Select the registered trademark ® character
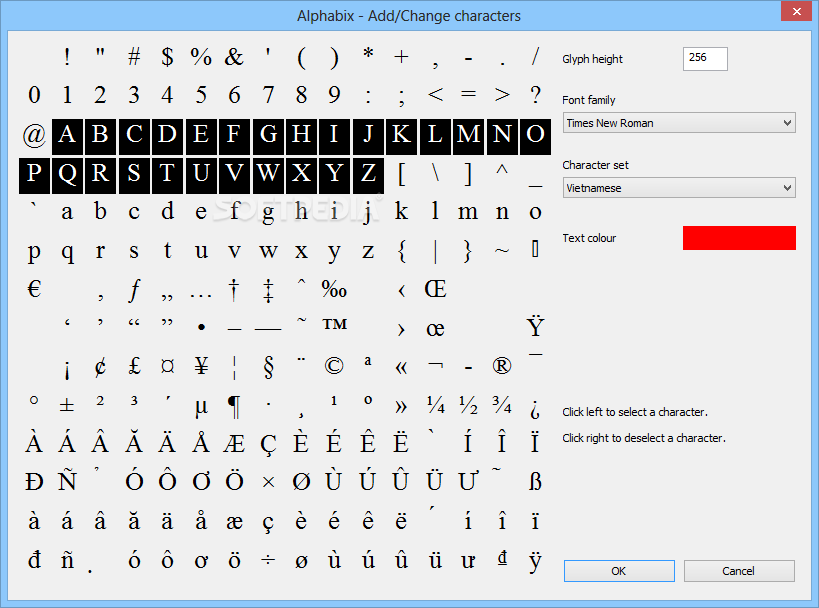819x608 pixels. 501,366
